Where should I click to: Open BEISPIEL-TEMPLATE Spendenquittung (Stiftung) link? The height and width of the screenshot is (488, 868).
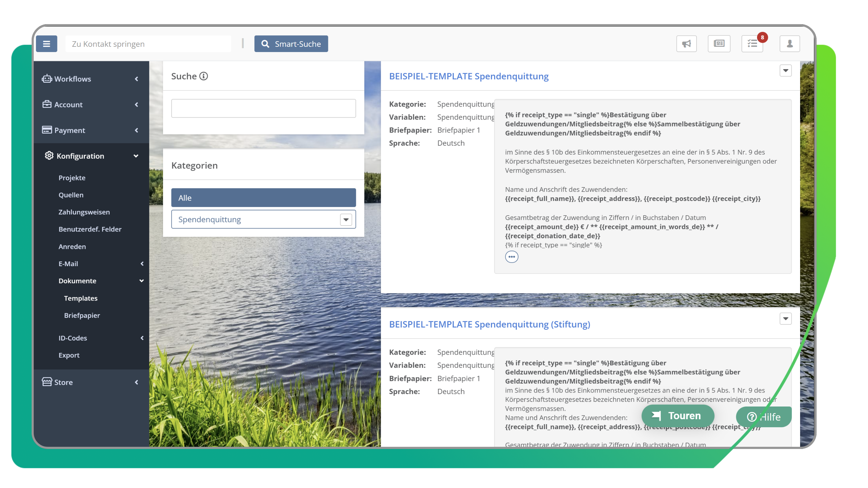click(x=489, y=324)
